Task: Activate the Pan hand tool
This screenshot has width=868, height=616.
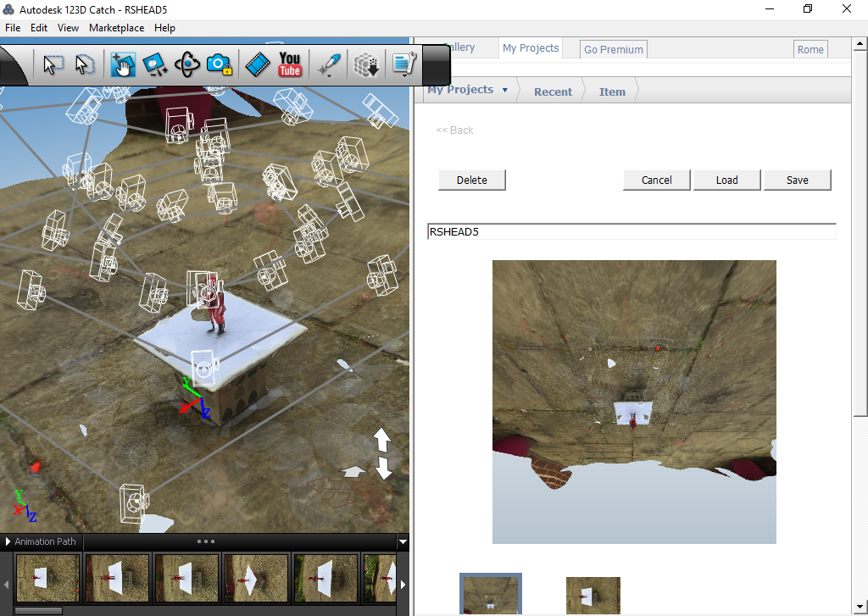Action: click(x=122, y=64)
